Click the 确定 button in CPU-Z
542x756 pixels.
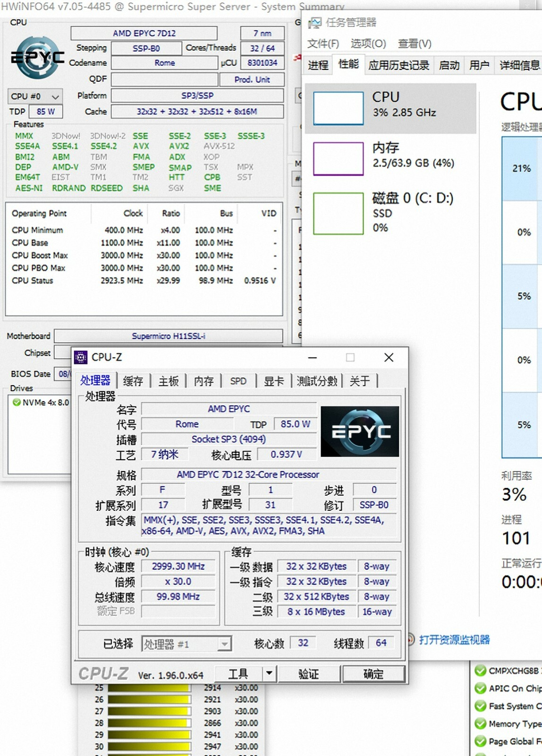click(373, 673)
